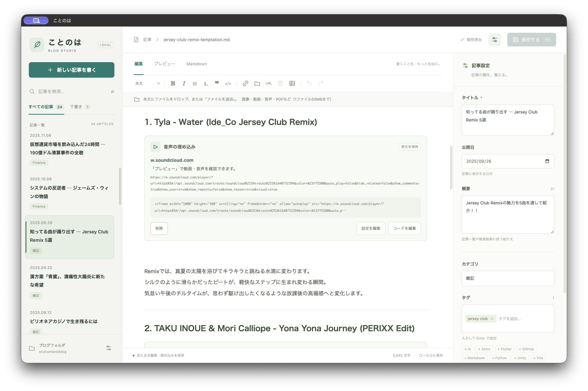Edit the 概要 summary text area
The image size is (588, 391).
tap(508, 214)
